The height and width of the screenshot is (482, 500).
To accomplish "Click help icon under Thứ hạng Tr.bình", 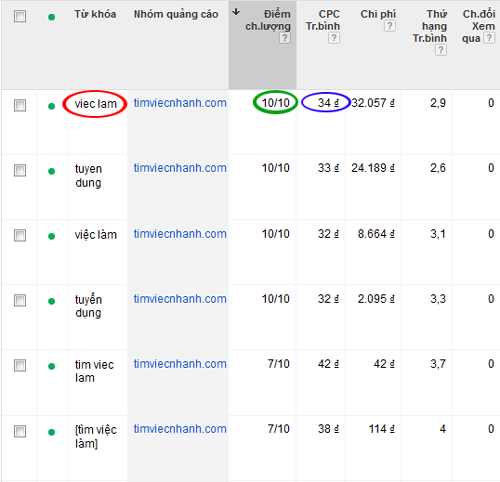I will [x=441, y=50].
